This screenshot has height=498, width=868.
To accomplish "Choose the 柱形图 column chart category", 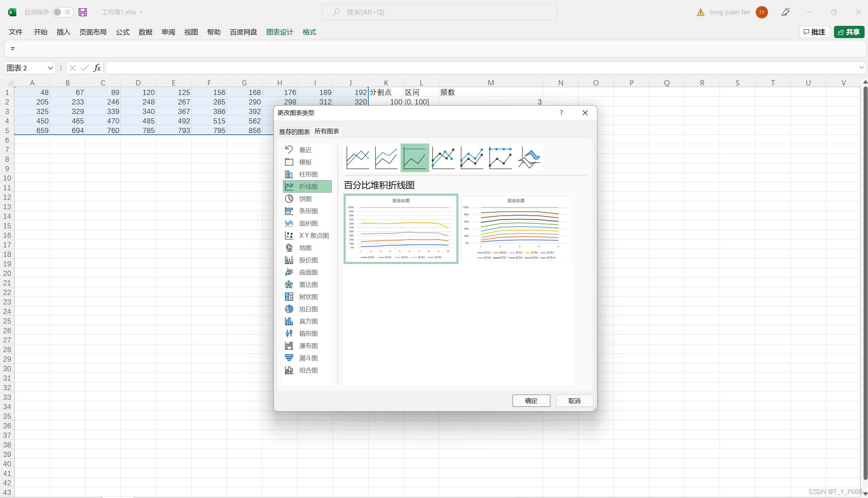I will 307,175.
